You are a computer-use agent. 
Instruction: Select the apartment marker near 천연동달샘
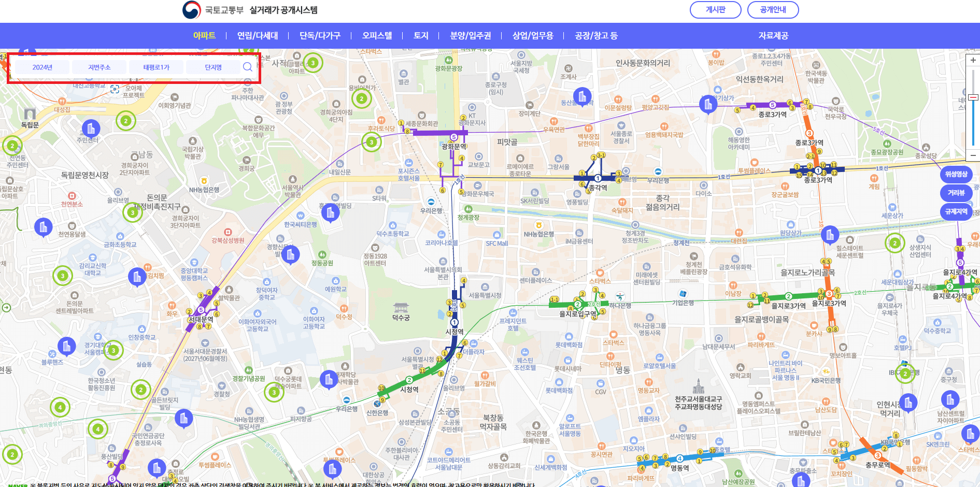pyautogui.click(x=43, y=227)
